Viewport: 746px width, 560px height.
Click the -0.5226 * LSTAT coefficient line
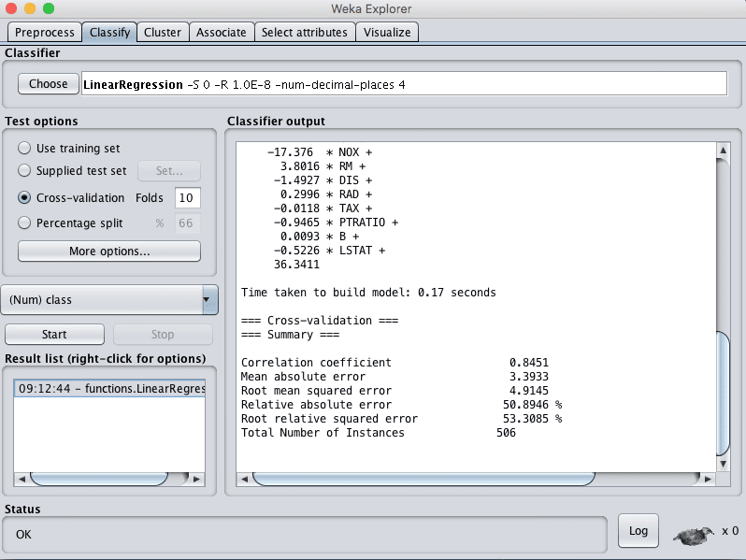pyautogui.click(x=329, y=251)
